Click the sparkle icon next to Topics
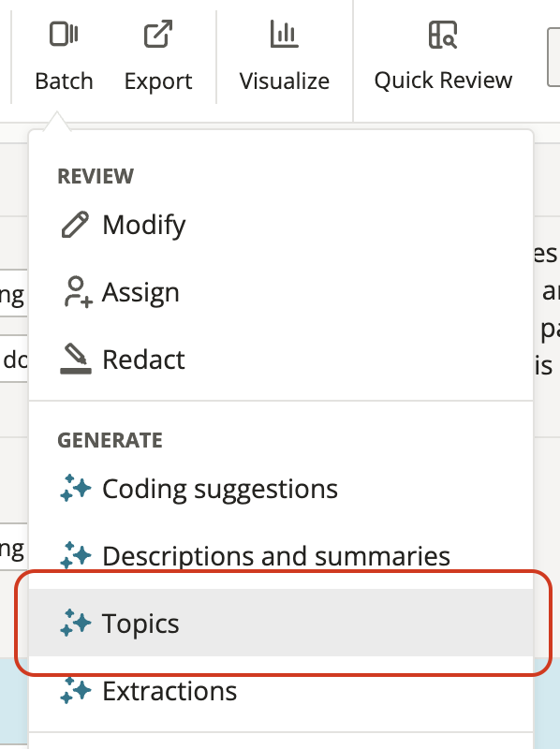 click(x=76, y=623)
